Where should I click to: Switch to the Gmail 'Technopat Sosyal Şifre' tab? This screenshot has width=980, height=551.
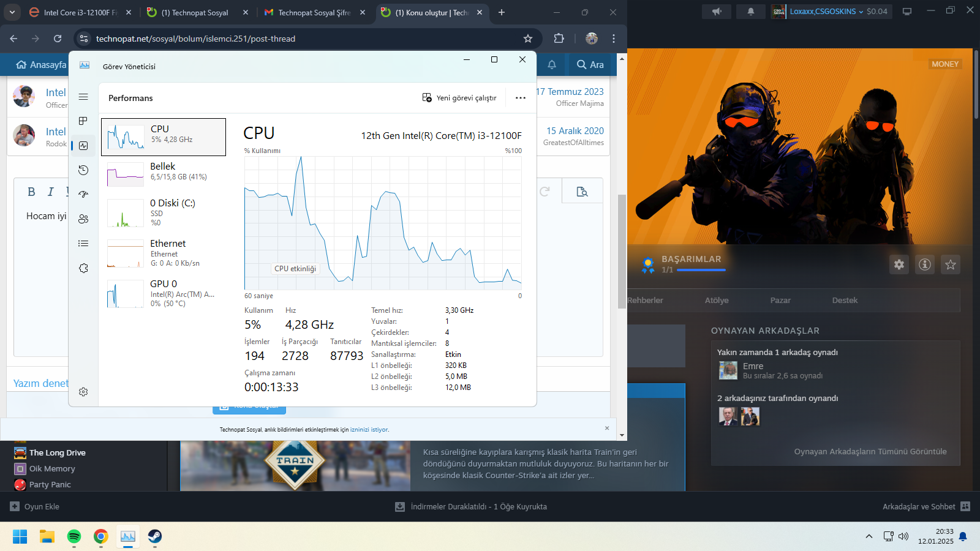[314, 12]
